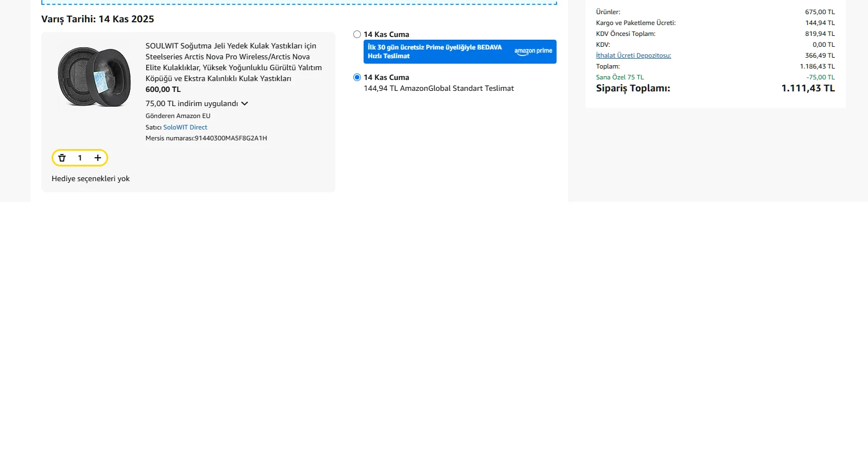This screenshot has height=476, width=868.
Task: Click the Sipariş Toplamı 1.111,43 TL amount
Action: [808, 88]
